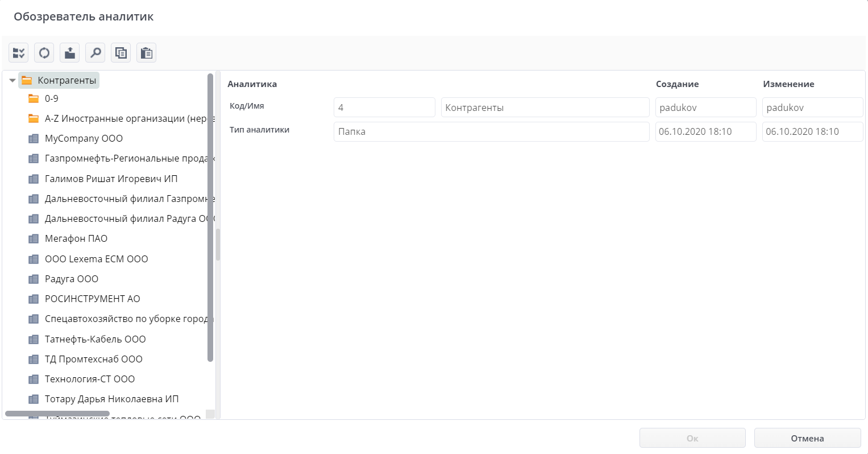Click the Технология-СТ ООО icon

pyautogui.click(x=34, y=379)
